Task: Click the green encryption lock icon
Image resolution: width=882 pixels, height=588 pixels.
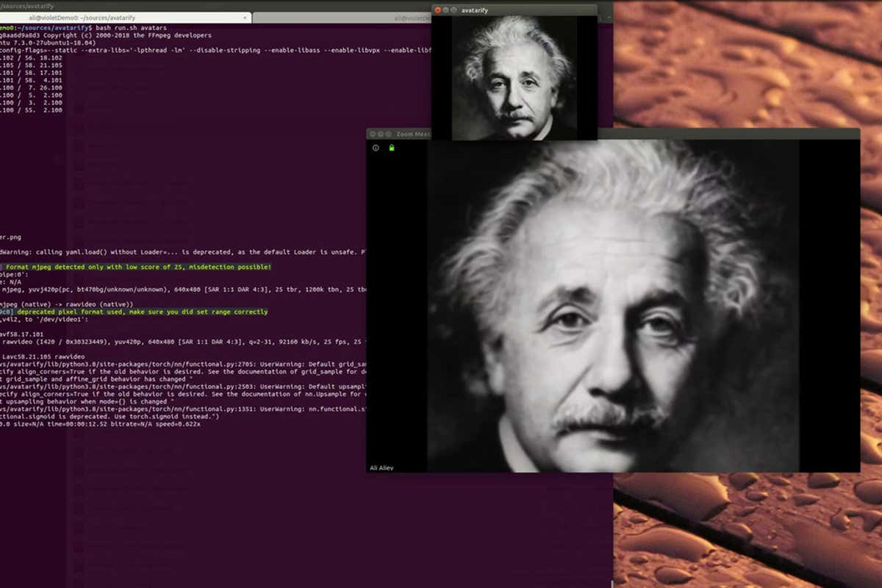Action: 391,148
